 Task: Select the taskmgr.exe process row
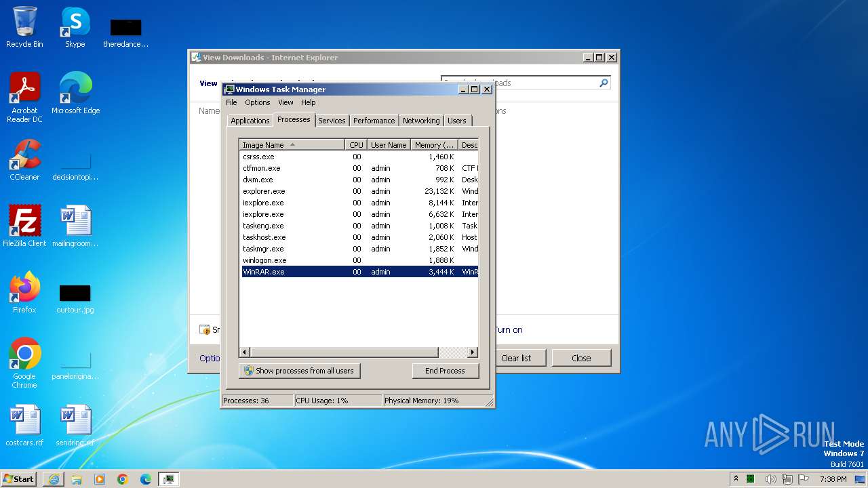(x=359, y=249)
